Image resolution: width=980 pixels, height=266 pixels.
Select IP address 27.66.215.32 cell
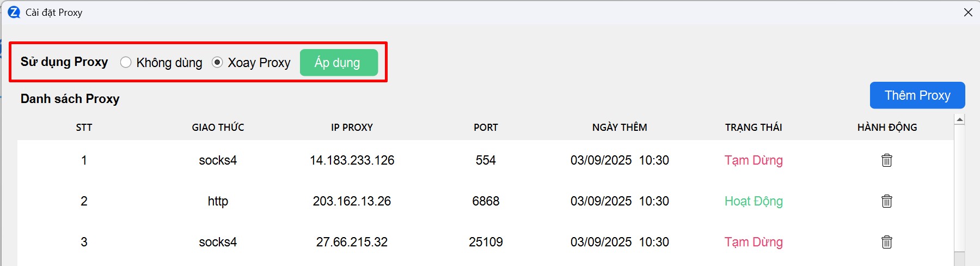[x=352, y=242]
